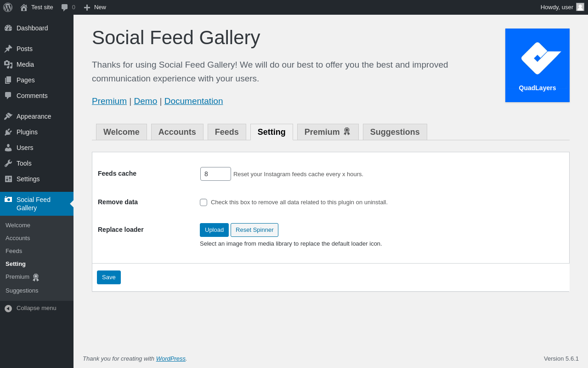
Task: Open the comments bubble icon in admin bar
Action: [x=64, y=7]
